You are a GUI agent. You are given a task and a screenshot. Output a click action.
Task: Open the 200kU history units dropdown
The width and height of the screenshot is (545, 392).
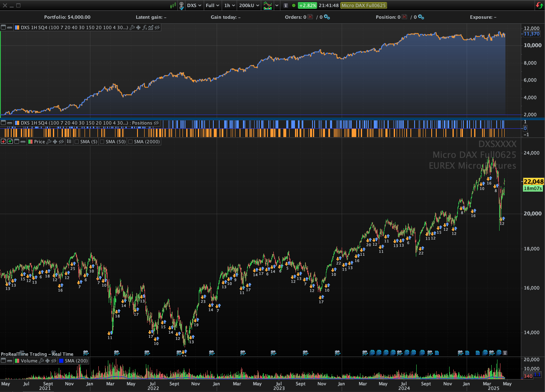249,5
